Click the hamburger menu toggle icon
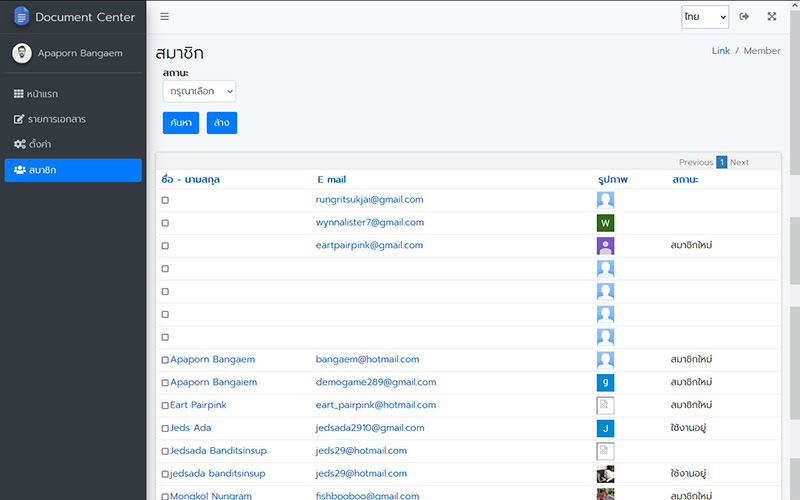Screen dimensions: 800x500 coord(165,17)
